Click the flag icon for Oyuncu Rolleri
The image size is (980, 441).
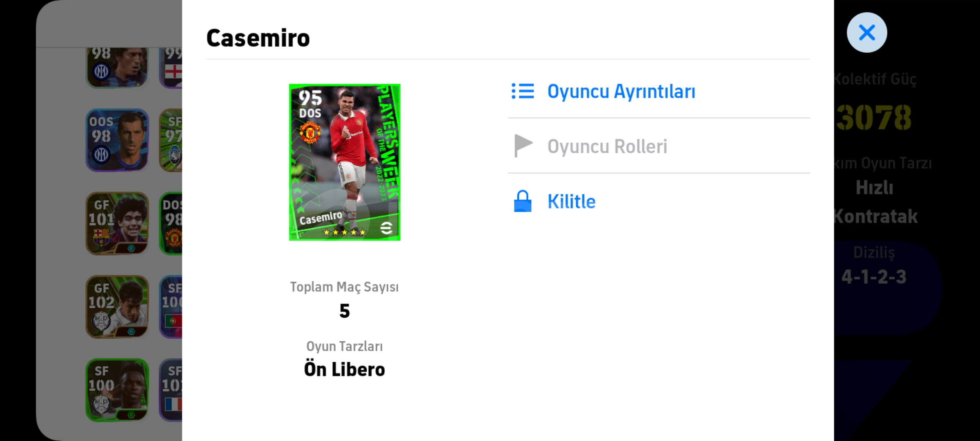click(523, 146)
